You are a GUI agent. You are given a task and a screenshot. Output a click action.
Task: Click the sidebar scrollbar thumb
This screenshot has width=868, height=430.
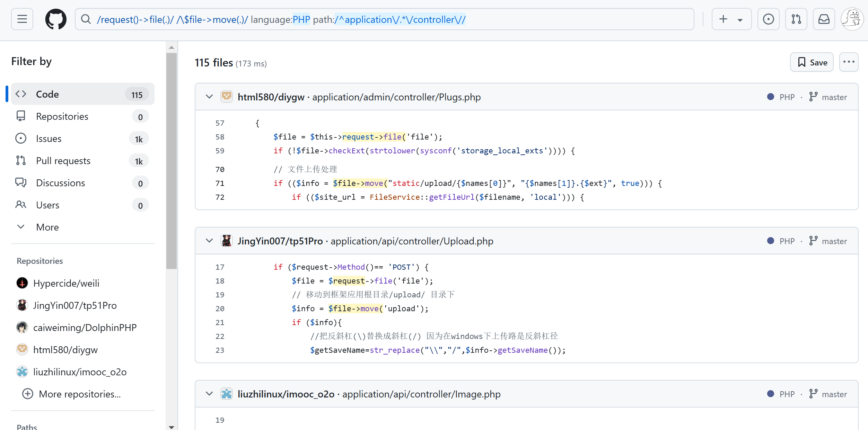(x=172, y=161)
